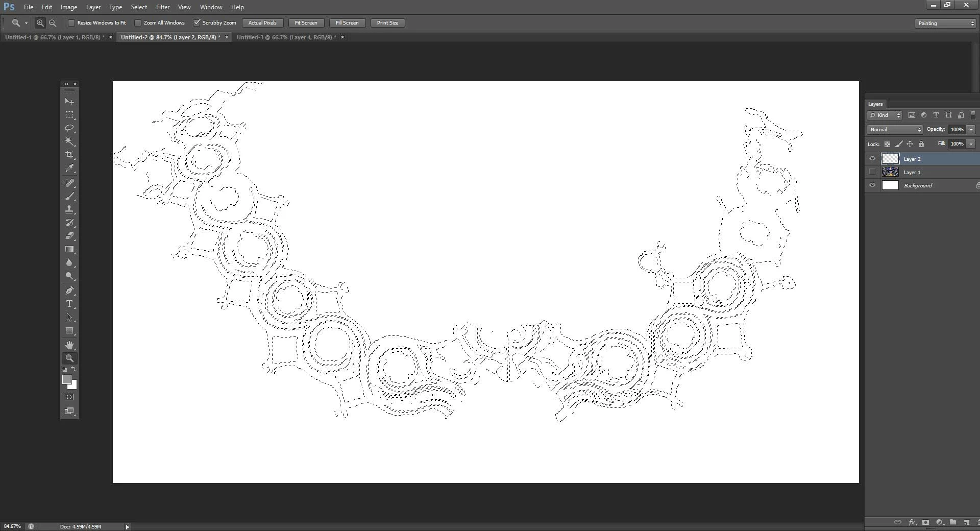The width and height of the screenshot is (980, 531).
Task: Select the Eyedropper tool
Action: [x=69, y=168]
